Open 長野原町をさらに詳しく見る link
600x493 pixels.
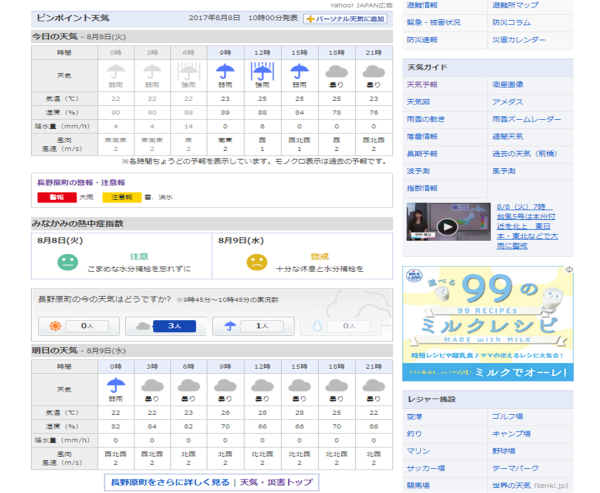pyautogui.click(x=170, y=482)
